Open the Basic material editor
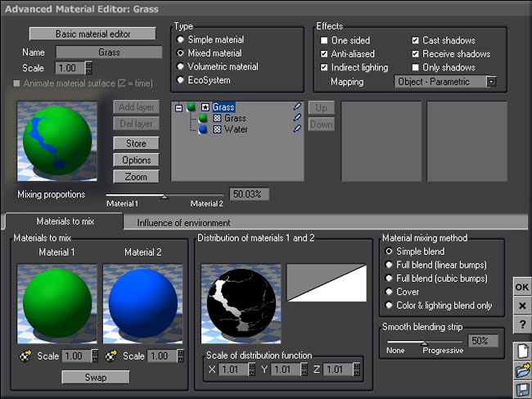The image size is (532, 399). tap(92, 34)
